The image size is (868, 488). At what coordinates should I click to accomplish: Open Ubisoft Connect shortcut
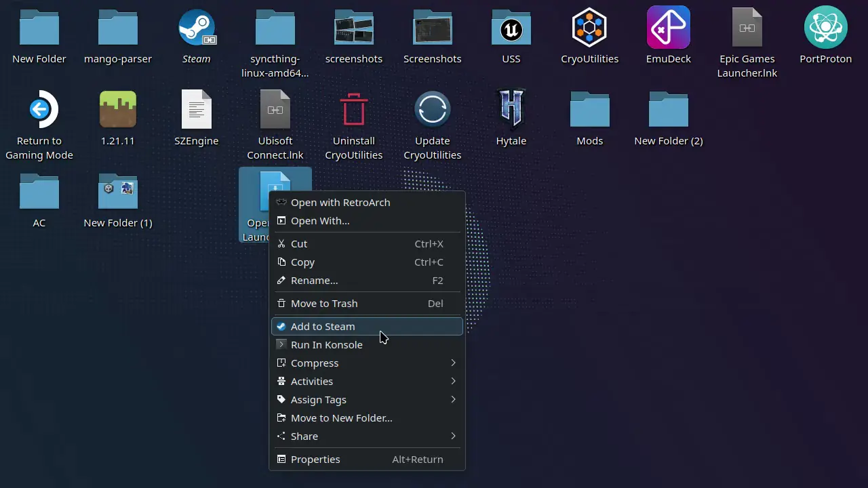(x=275, y=108)
